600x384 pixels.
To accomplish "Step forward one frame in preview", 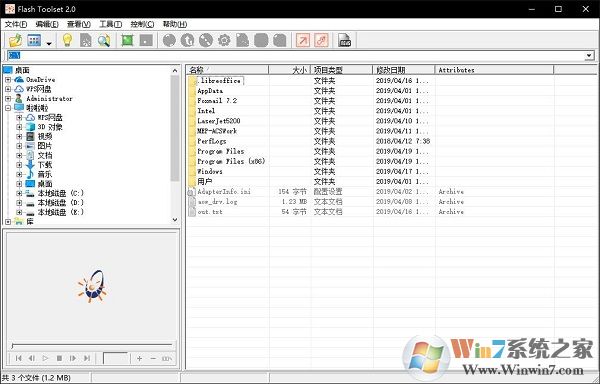I will (x=73, y=358).
